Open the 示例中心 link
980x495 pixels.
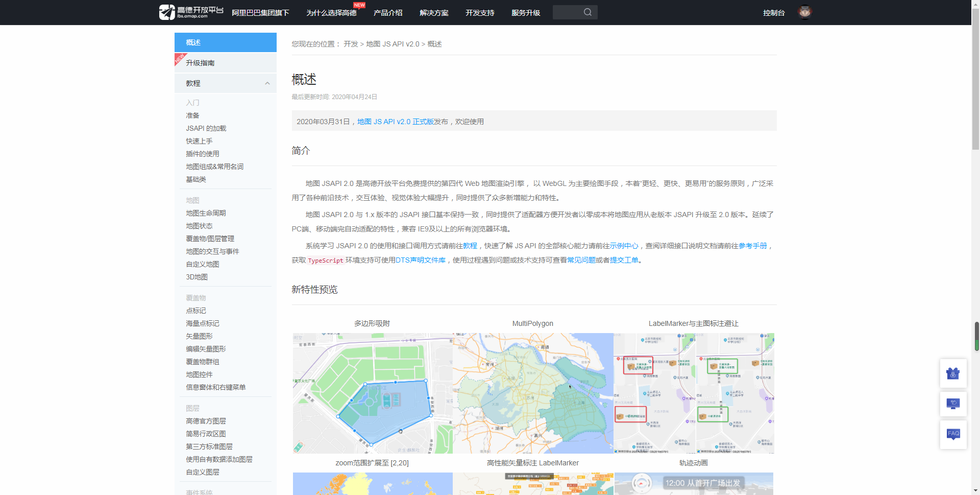pyautogui.click(x=623, y=246)
